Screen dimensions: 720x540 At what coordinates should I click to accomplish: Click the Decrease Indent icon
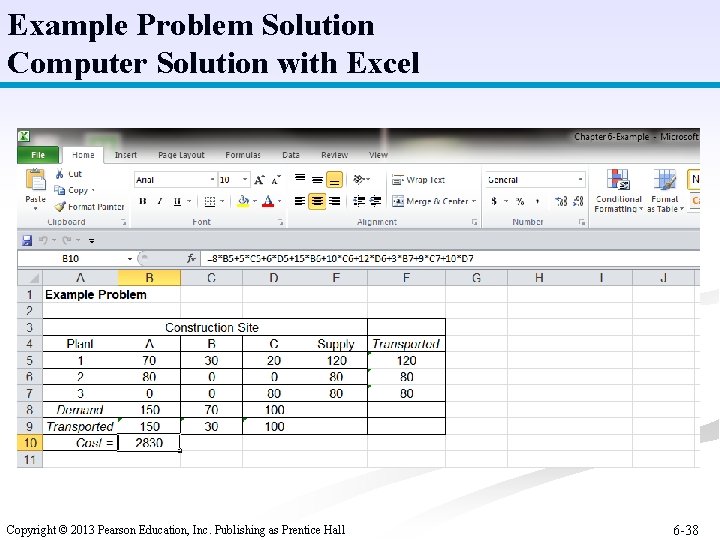click(x=359, y=201)
